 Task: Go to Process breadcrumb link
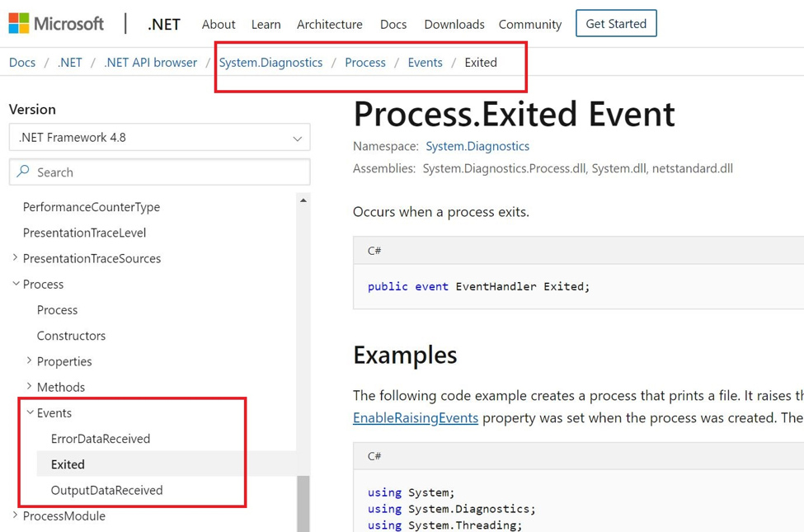(x=365, y=63)
